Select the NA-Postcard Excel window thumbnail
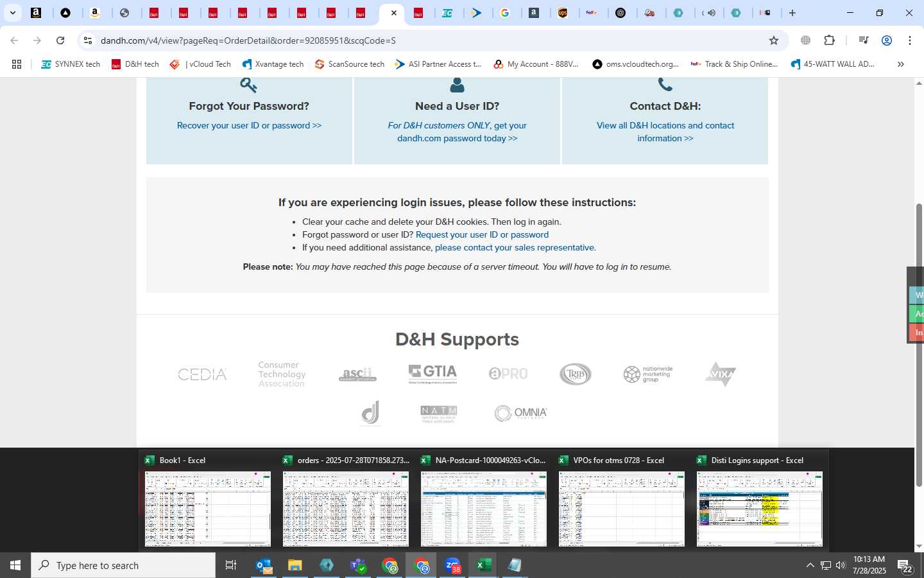The image size is (924, 578). 483,502
